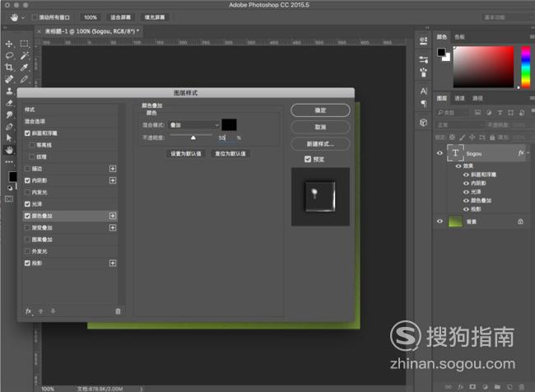Viewport: 535px width, 392px height.
Task: Click the 新建样式 button
Action: point(320,144)
